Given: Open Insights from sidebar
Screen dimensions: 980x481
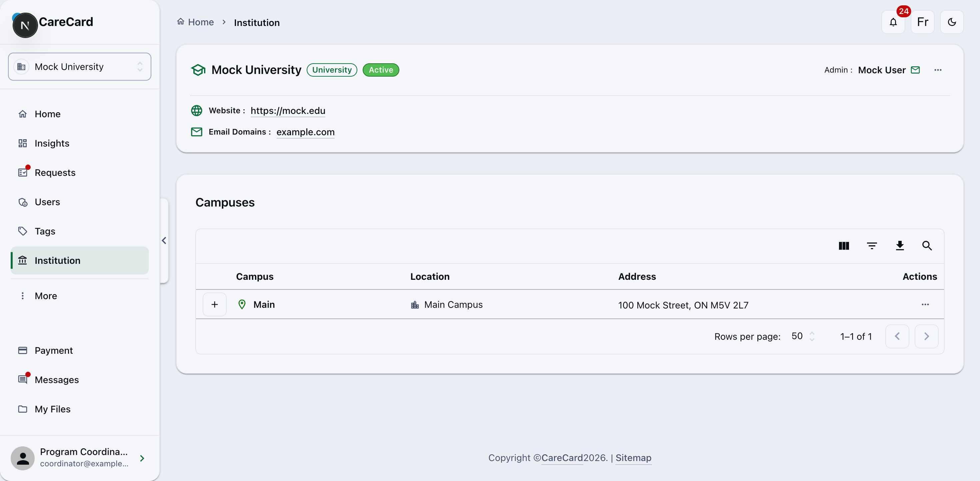Looking at the screenshot, I should [x=80, y=143].
